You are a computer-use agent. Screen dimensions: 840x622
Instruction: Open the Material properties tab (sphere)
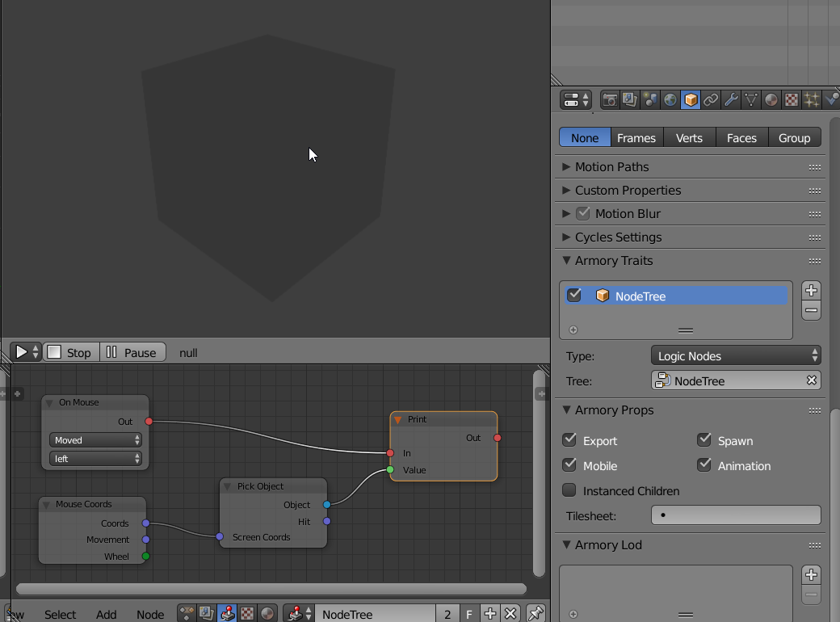pyautogui.click(x=771, y=99)
